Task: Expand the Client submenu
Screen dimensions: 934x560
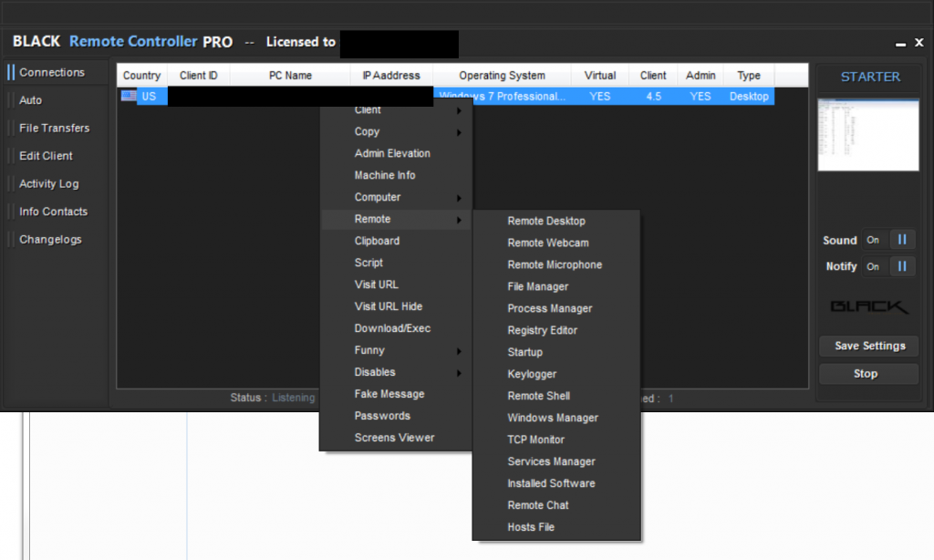Action: (396, 110)
